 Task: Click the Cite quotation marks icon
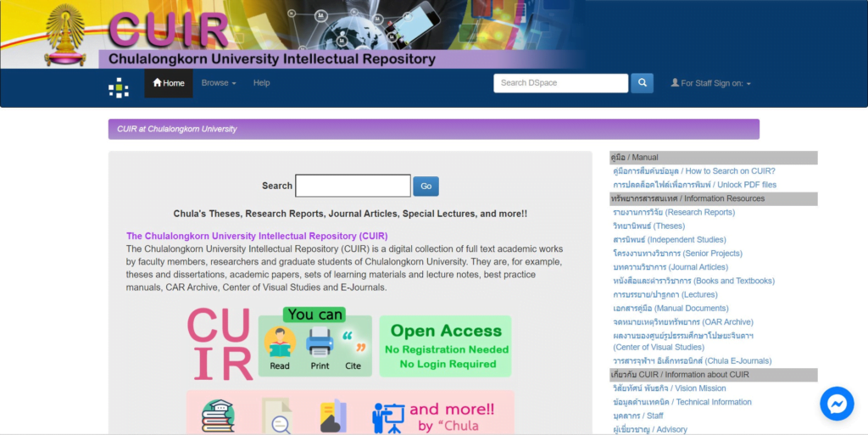(353, 343)
